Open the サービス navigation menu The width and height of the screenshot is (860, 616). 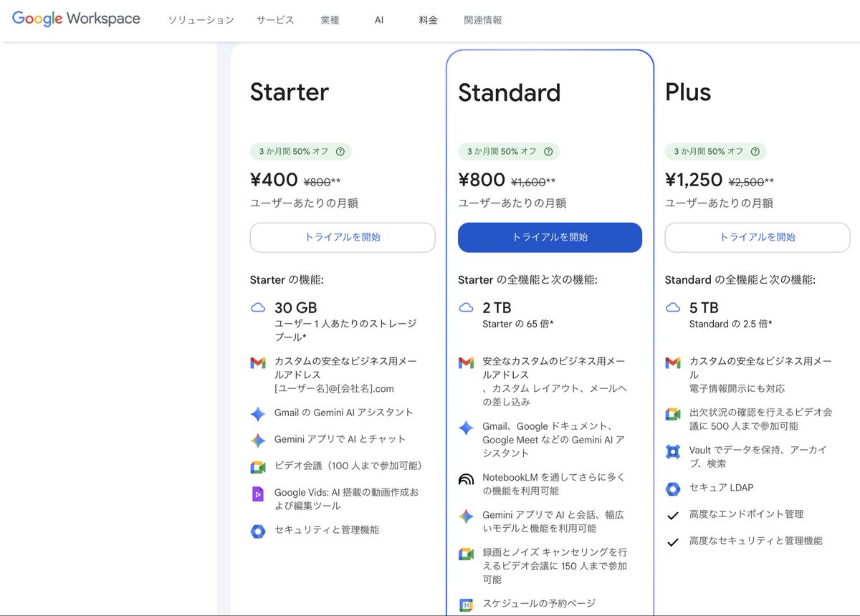pos(274,20)
